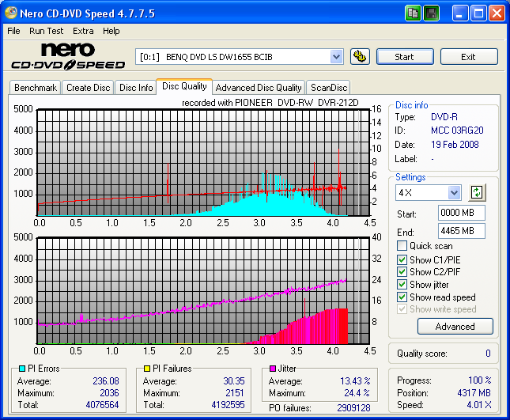Click disc ID text MCC 03RG20
This screenshot has height=420, width=510.
click(457, 131)
